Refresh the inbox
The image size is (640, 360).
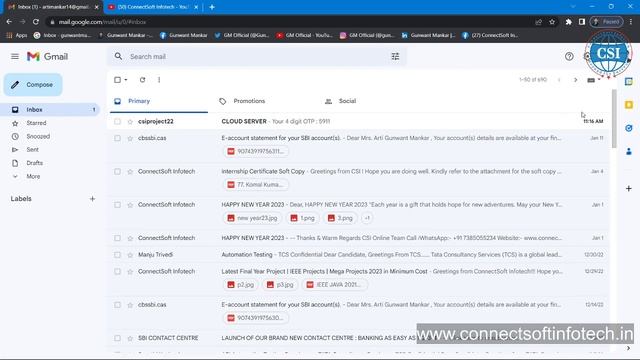(142, 80)
